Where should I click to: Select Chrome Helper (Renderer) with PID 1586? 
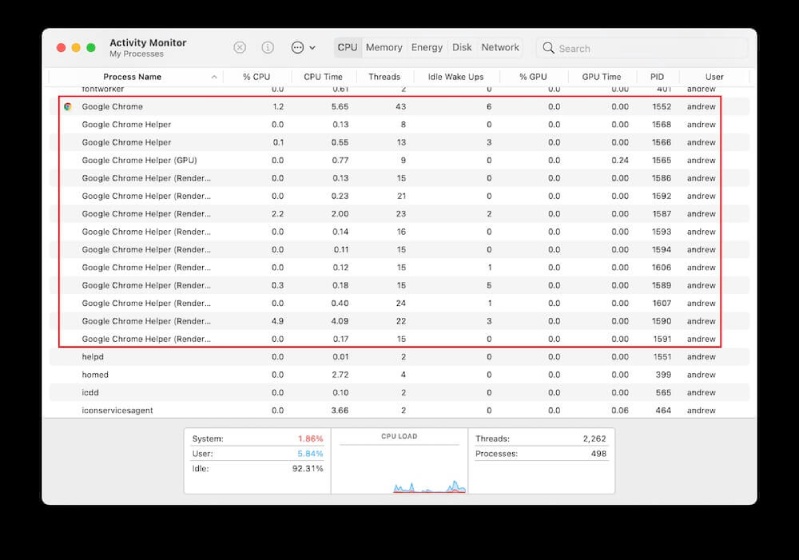click(x=399, y=178)
